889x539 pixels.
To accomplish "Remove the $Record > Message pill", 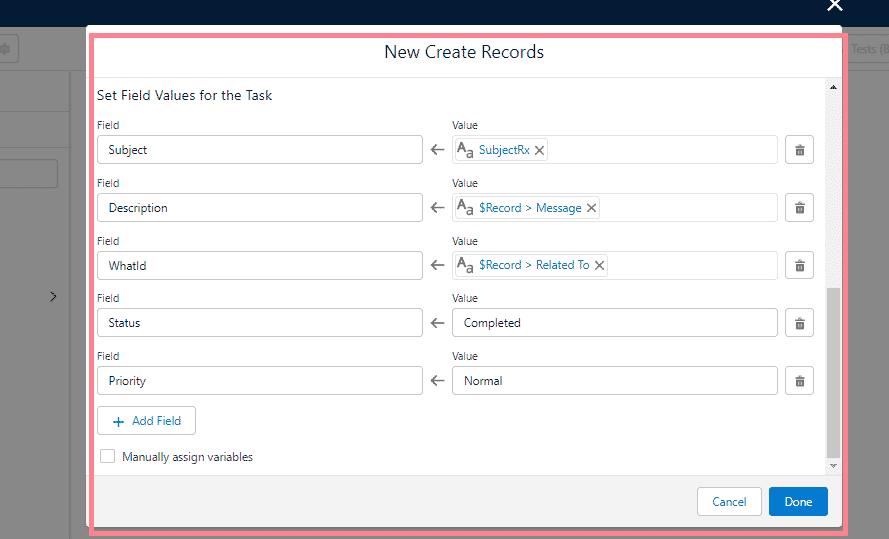I will tap(591, 208).
